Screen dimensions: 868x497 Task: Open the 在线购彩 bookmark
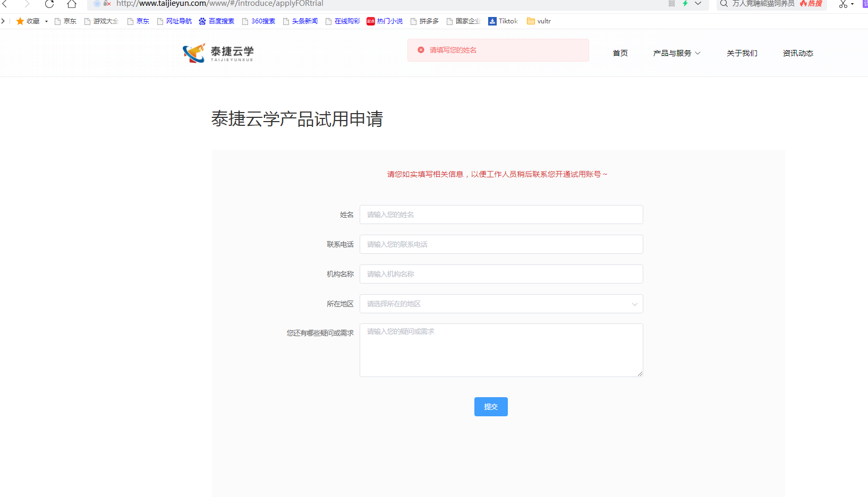[343, 21]
